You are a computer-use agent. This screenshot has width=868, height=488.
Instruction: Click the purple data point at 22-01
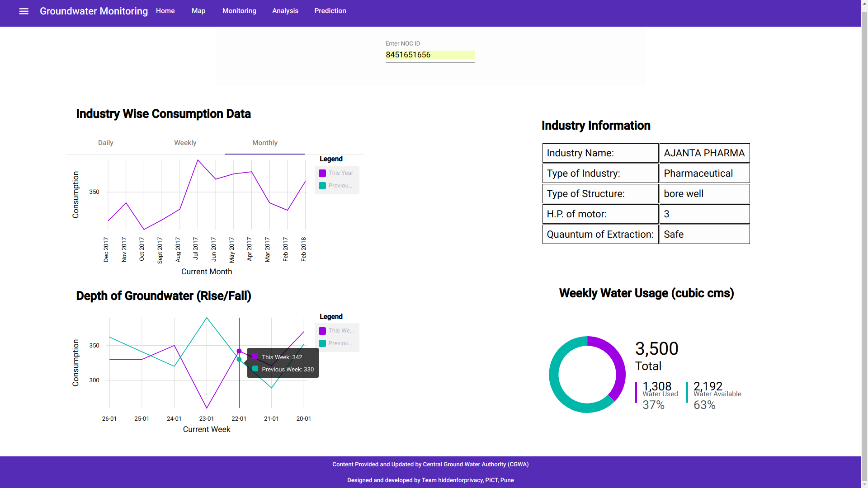[x=239, y=351]
